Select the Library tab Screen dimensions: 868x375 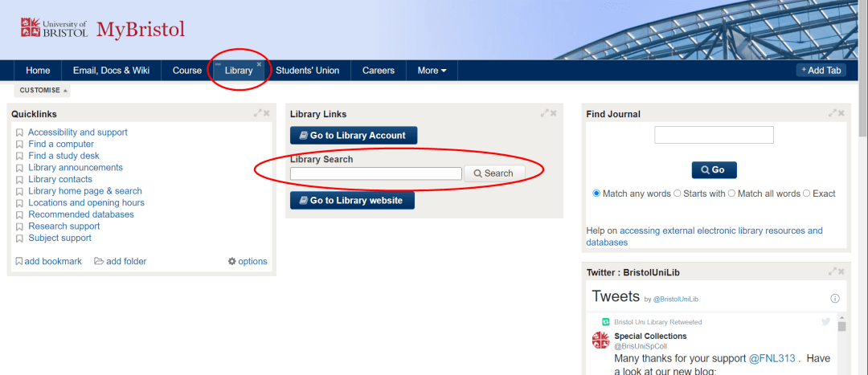[239, 70]
